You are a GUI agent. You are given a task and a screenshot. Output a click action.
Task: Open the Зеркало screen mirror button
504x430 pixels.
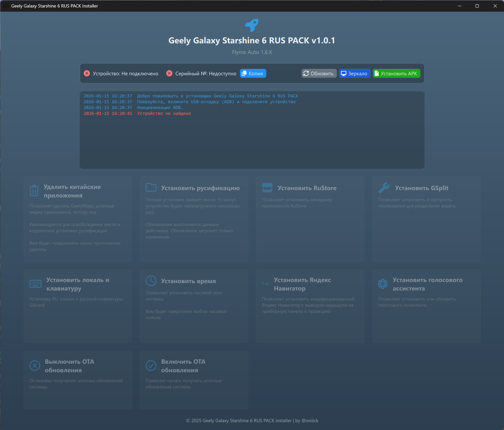(354, 74)
